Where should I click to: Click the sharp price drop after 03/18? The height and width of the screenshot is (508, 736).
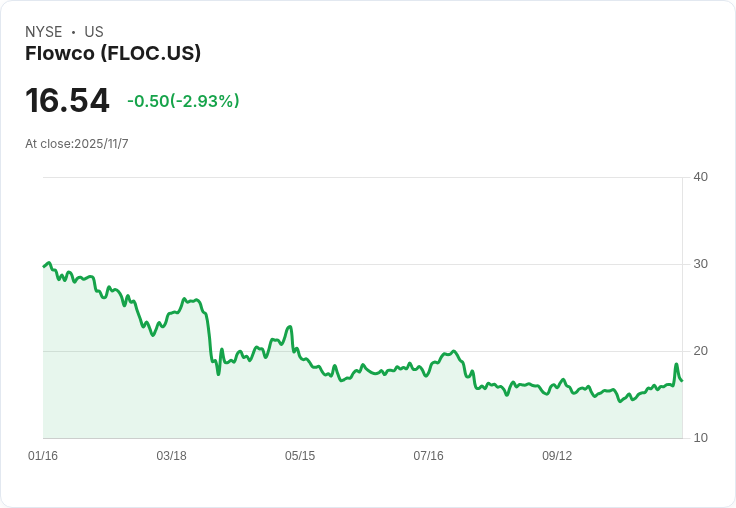tap(208, 336)
